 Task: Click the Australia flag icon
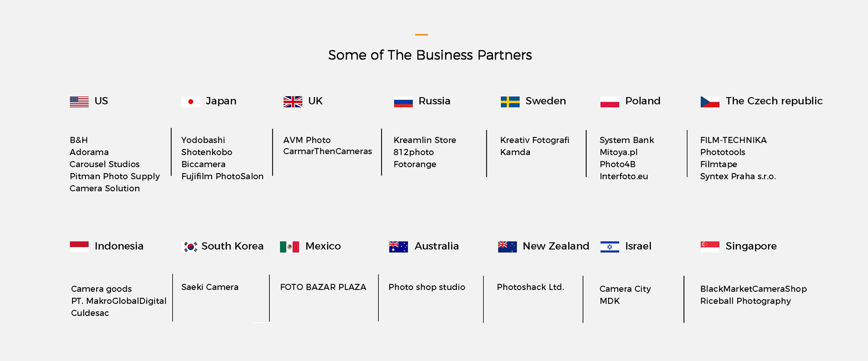coord(398,246)
